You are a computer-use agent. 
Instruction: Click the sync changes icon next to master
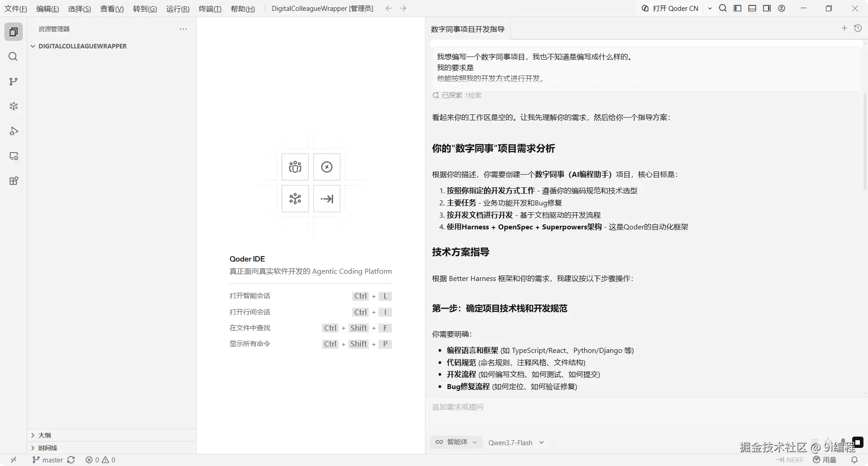pyautogui.click(x=71, y=460)
